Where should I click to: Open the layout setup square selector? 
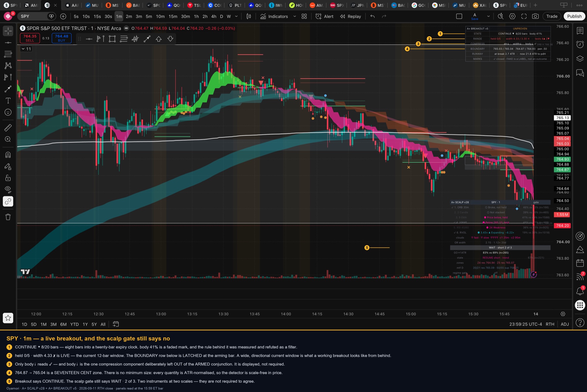click(459, 16)
